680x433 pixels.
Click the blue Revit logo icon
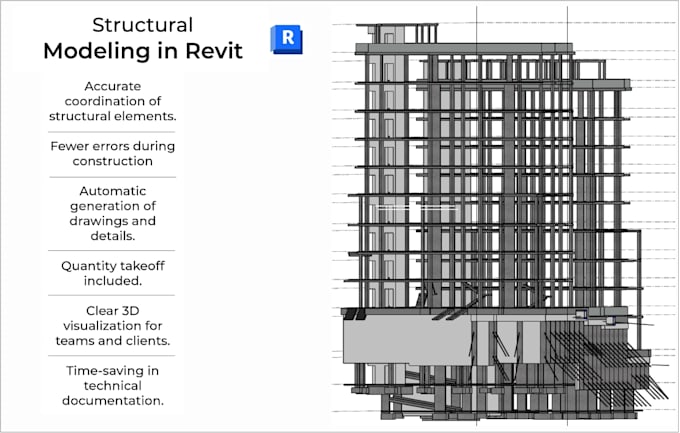pos(286,39)
